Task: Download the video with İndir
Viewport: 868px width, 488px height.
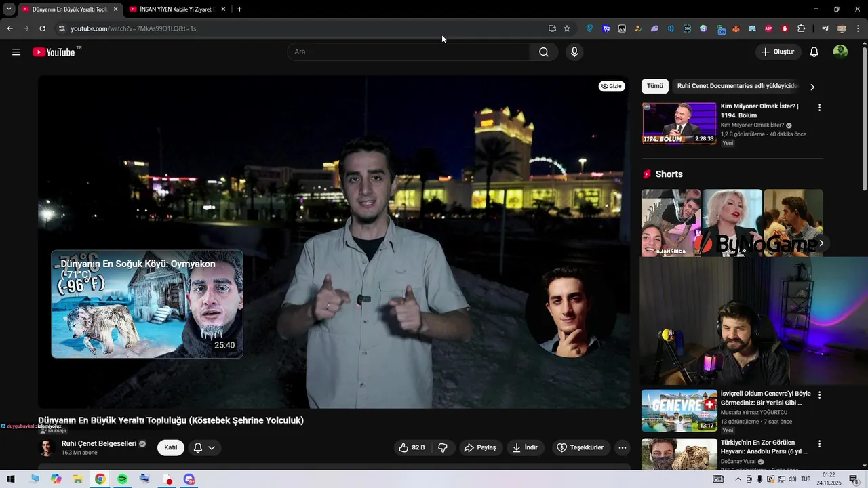Action: pyautogui.click(x=526, y=447)
